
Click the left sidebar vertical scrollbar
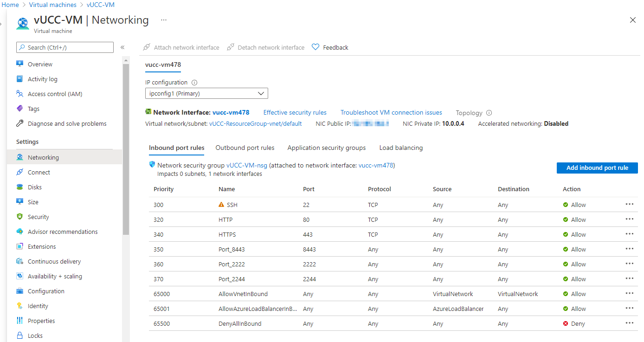point(126,148)
